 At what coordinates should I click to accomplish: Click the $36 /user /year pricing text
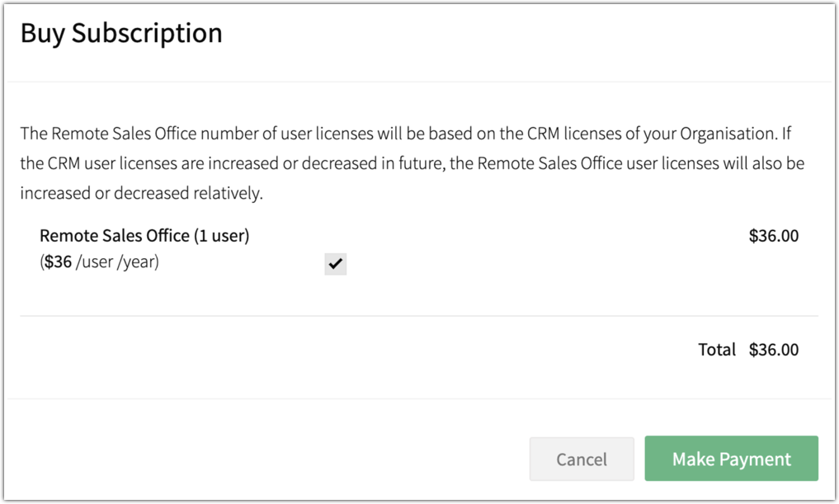(x=99, y=264)
